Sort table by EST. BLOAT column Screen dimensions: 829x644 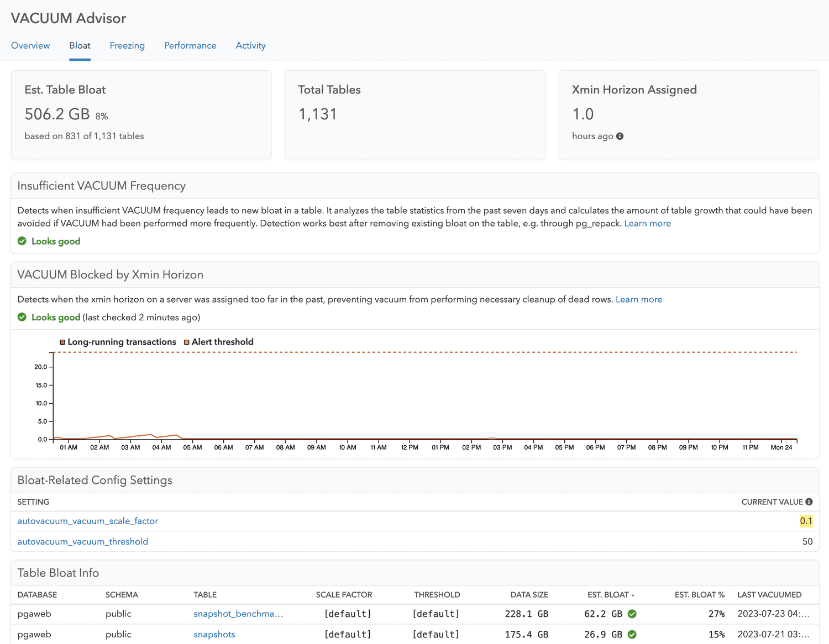(x=610, y=595)
